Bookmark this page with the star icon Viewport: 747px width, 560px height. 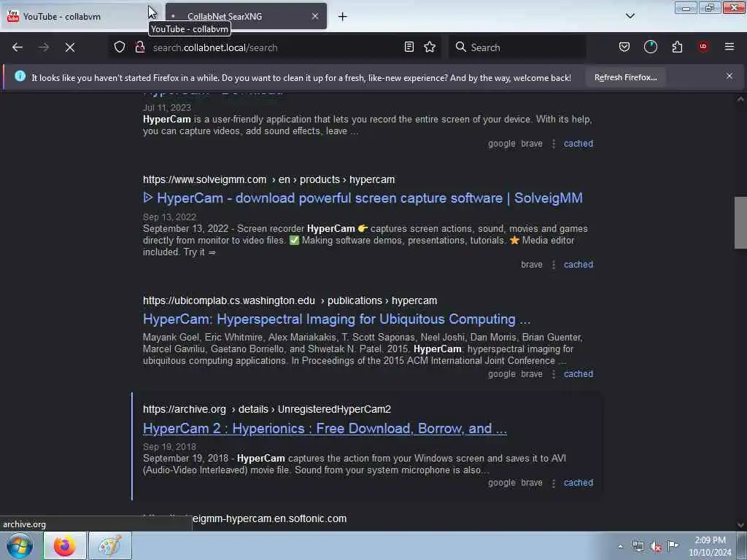tap(430, 47)
